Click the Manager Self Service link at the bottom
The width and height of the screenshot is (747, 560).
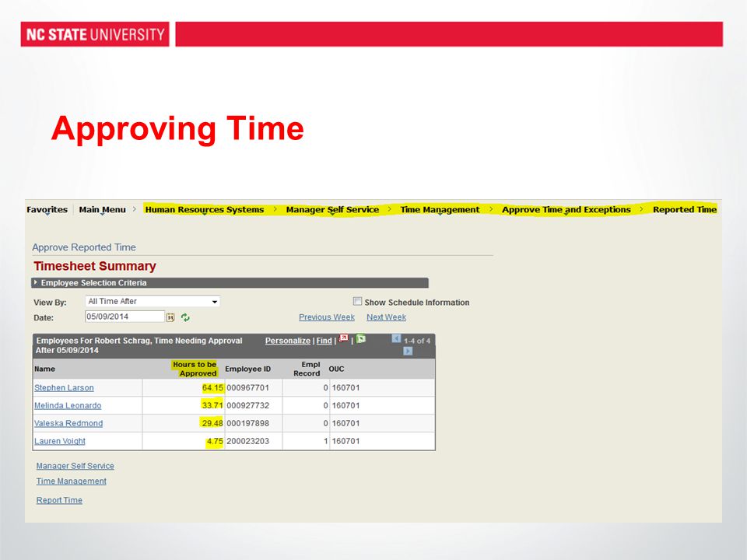(75, 466)
